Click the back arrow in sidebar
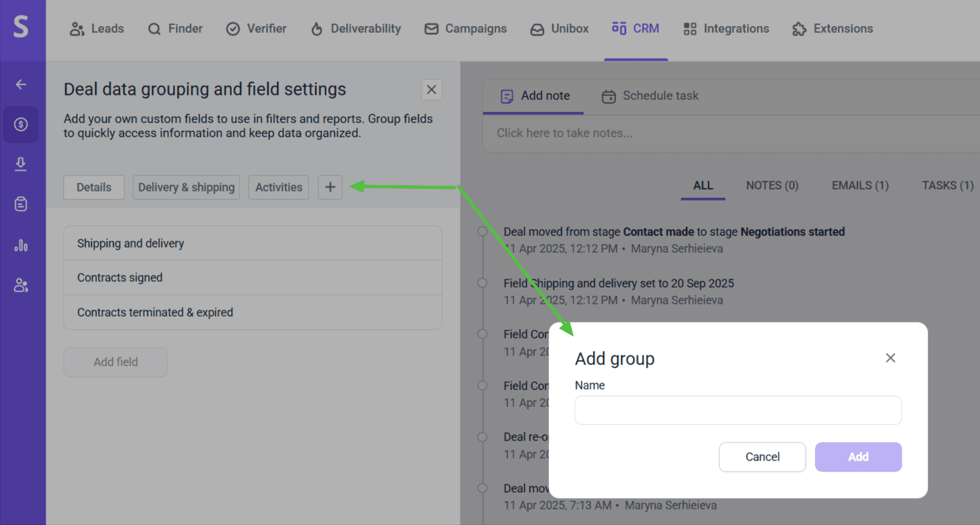The image size is (980, 525). (x=21, y=84)
